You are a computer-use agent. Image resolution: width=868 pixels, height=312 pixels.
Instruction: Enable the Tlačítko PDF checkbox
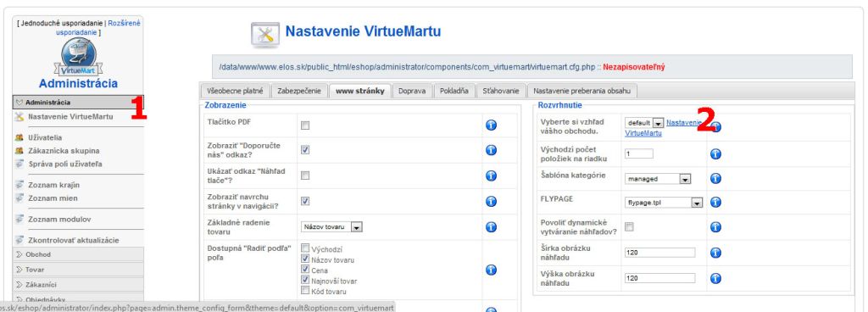pyautogui.click(x=305, y=125)
